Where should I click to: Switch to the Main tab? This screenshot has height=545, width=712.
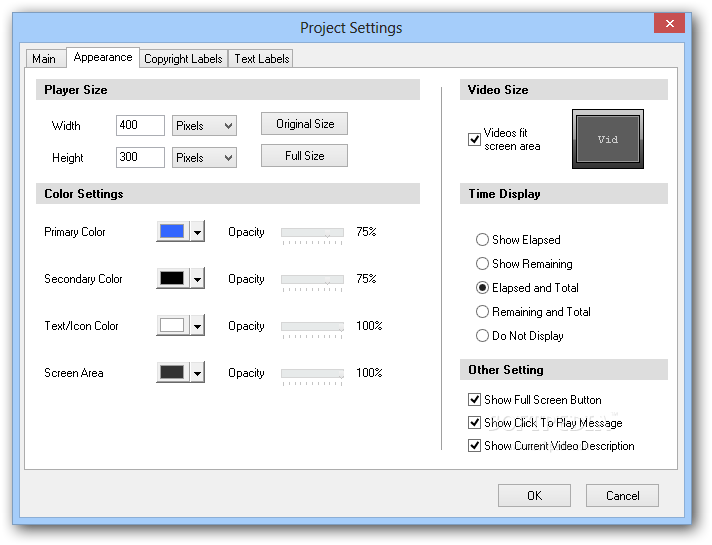(x=44, y=59)
